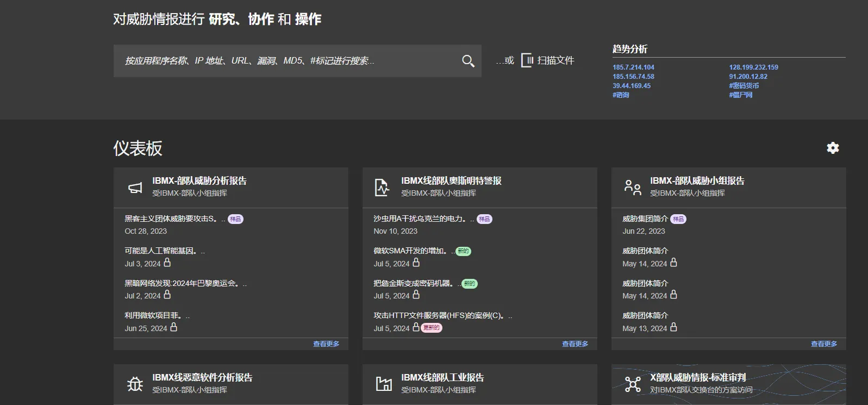The image size is (868, 405).
Task: Click IBMX线部队奥斯明特警报 card title
Action: click(x=451, y=181)
